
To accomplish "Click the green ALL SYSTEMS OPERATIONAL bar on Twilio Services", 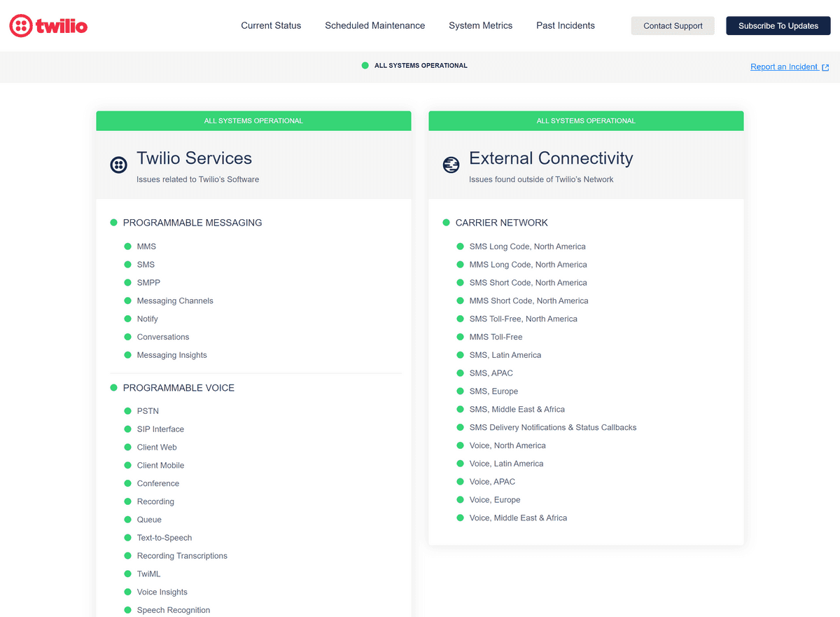I will click(253, 120).
